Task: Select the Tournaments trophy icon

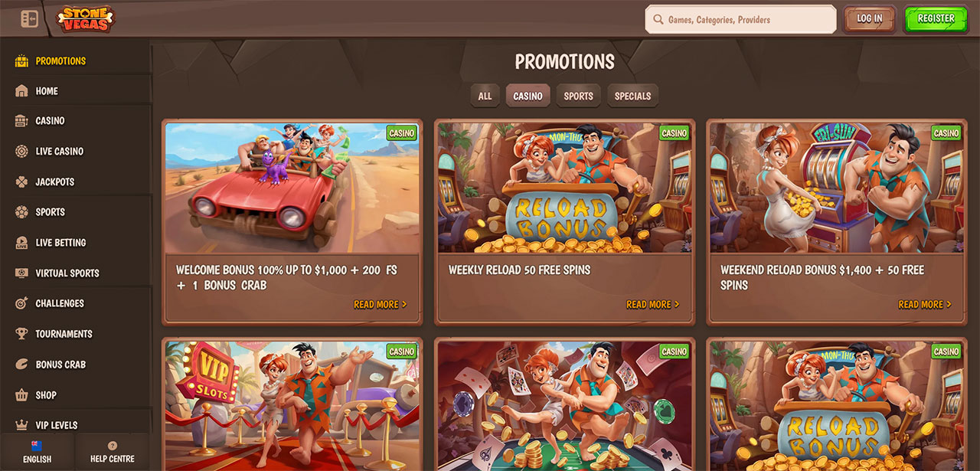Action: pos(21,334)
